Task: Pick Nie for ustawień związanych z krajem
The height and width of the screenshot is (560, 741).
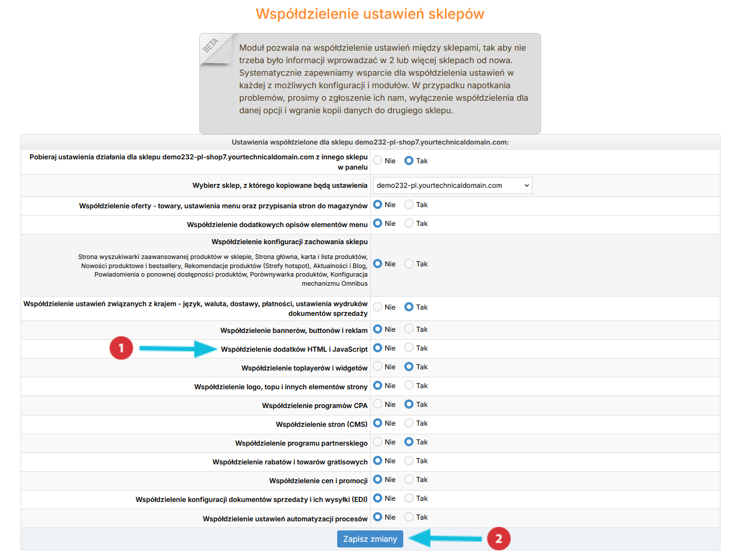Action: [x=378, y=307]
